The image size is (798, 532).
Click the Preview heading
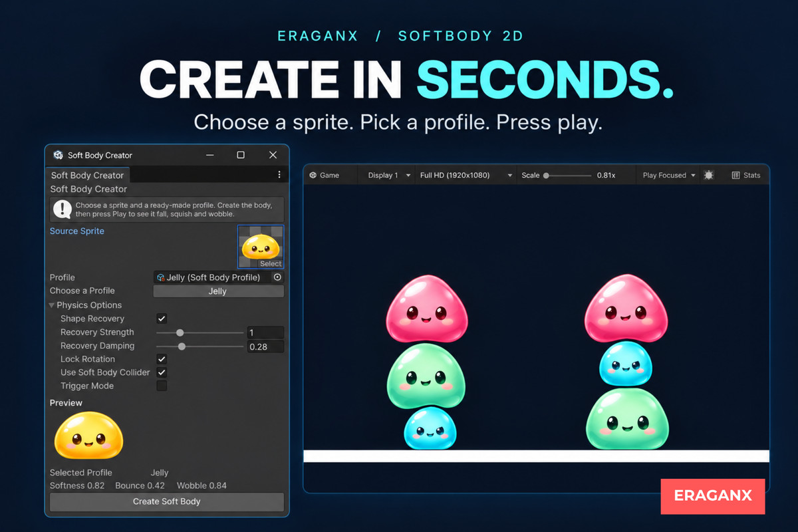tap(66, 403)
